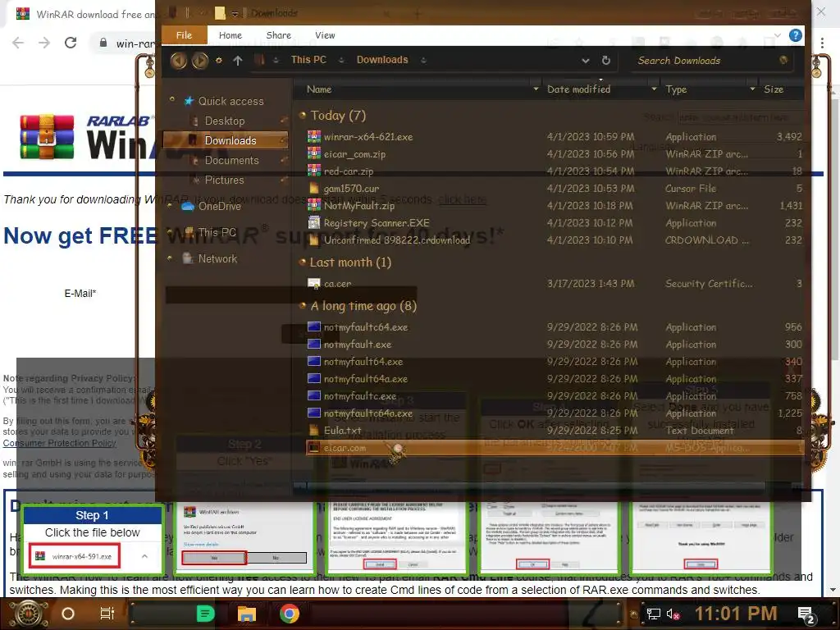
Task: Click the ca.cer certificate icon
Action: point(314,283)
